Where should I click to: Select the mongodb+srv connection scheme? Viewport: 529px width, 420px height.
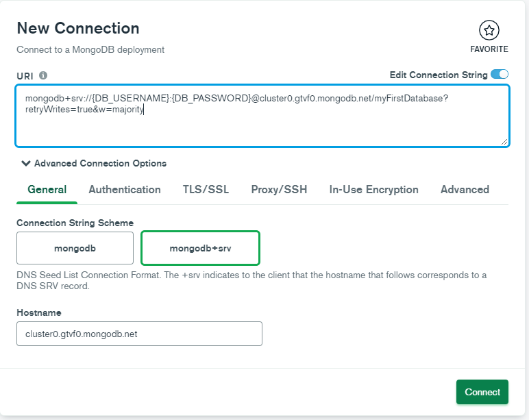[200, 248]
